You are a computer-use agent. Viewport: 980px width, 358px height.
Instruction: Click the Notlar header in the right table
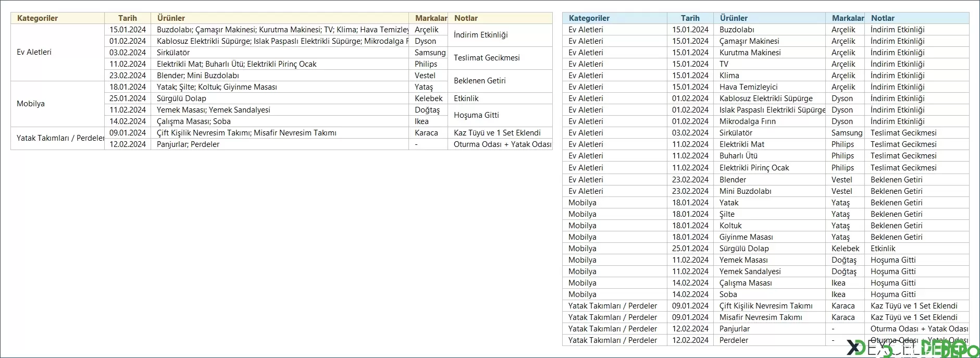(x=917, y=18)
